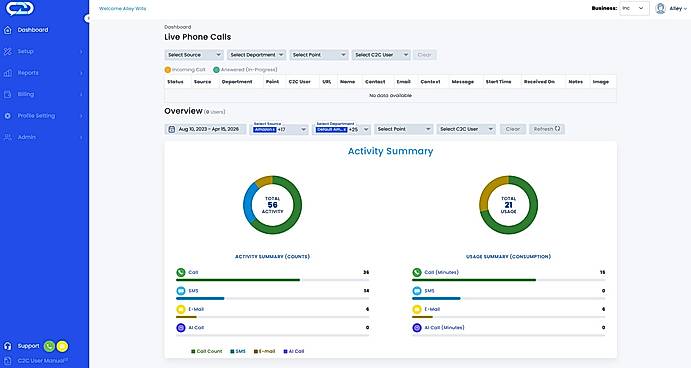This screenshot has width=691, height=368.
Task: Click the Refresh button in Overview filters
Action: [x=547, y=129]
